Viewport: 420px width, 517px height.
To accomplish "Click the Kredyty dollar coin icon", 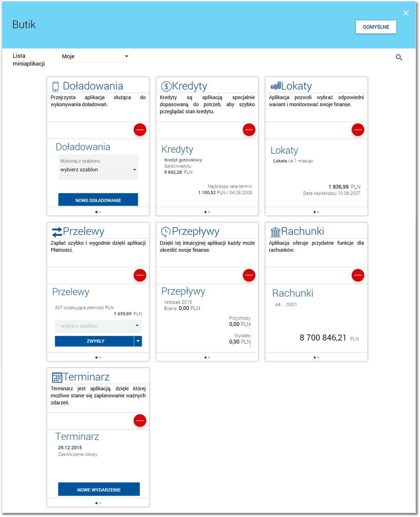I will pos(166,86).
